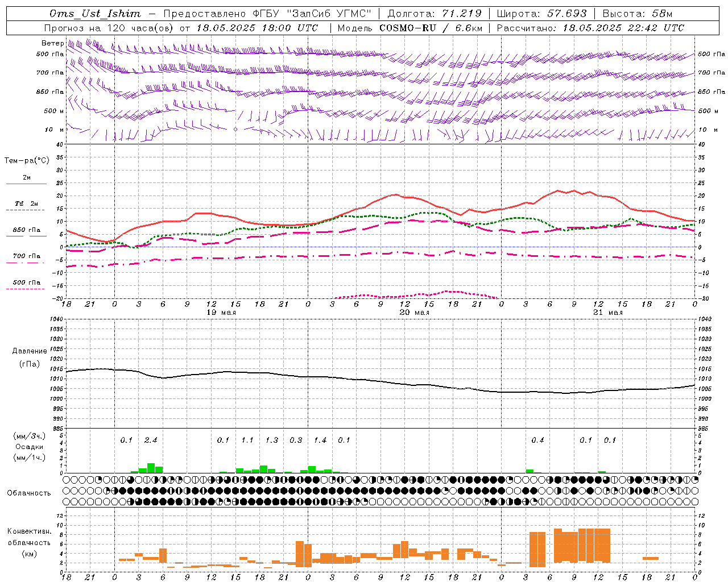Click the '(мм/3ч.)' precipitation unit label
728x582 pixels.
click(30, 436)
